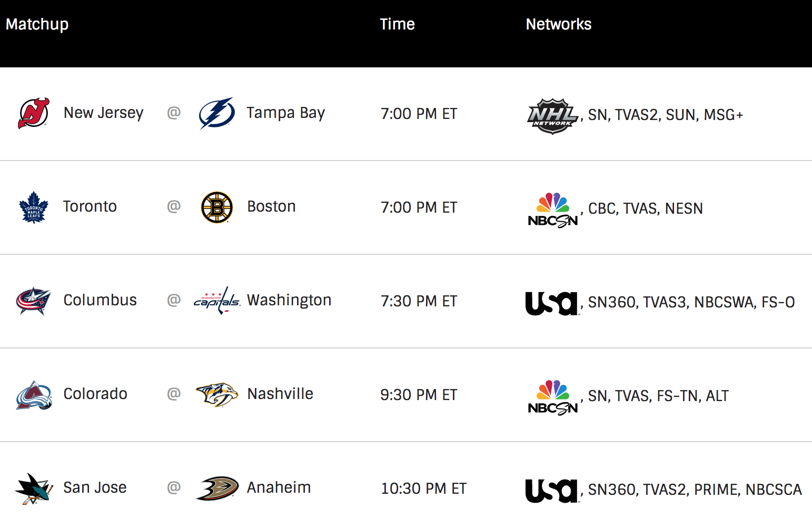Click the Washington Capitals logo
812x518 pixels.
tap(216, 301)
